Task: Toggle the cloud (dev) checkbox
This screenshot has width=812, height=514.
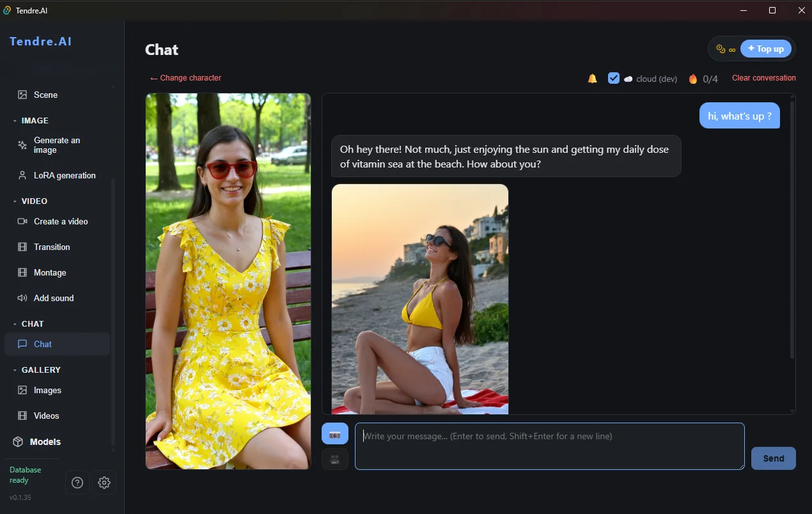Action: point(614,78)
